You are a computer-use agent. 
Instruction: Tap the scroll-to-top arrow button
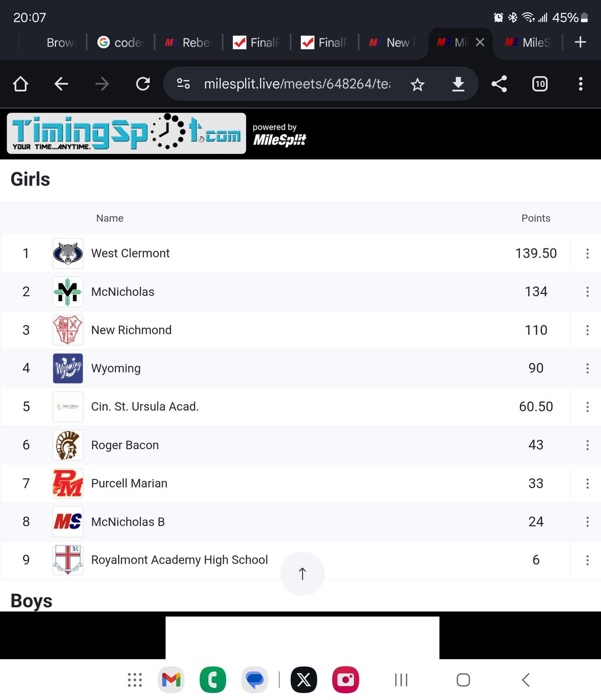tap(302, 573)
